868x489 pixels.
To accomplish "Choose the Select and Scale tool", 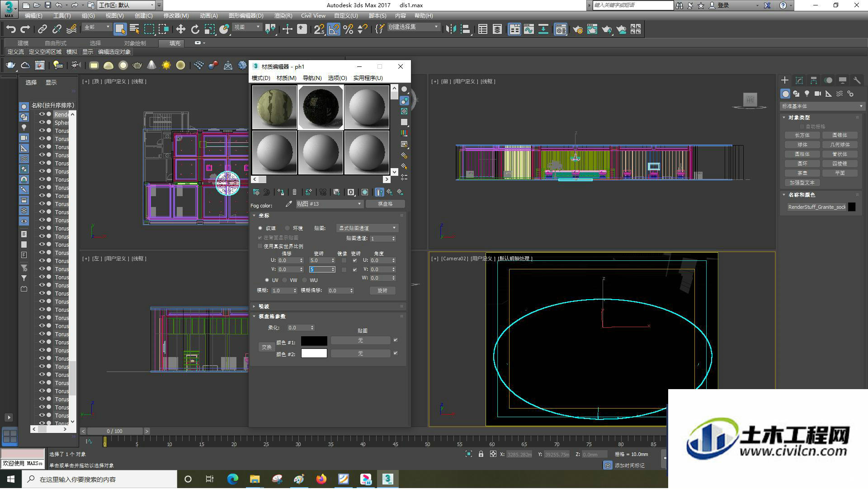I will (209, 29).
